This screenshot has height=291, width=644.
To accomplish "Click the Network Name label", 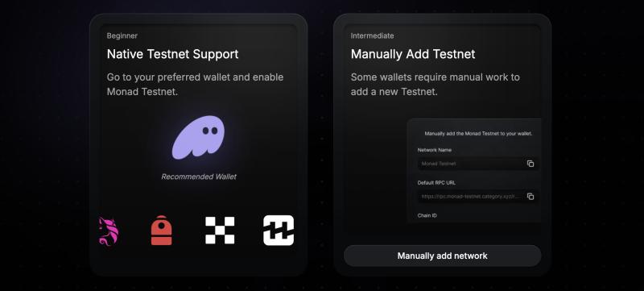I will [435, 150].
